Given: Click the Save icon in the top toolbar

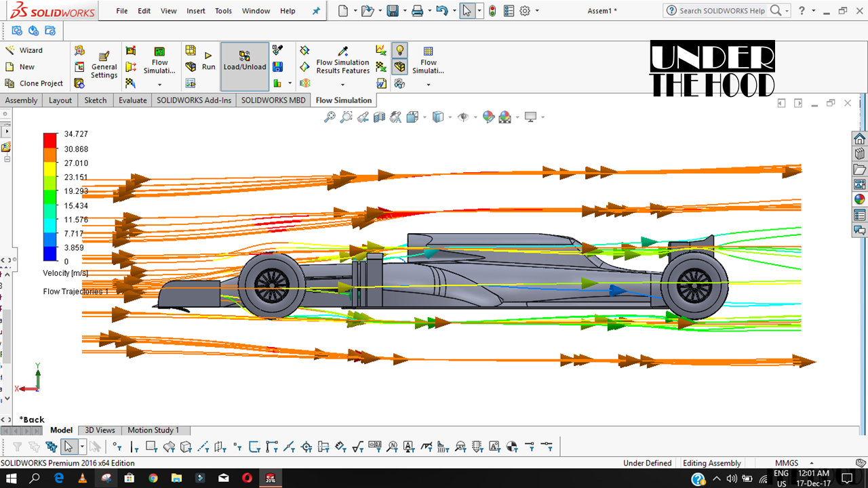Looking at the screenshot, I should tap(392, 11).
